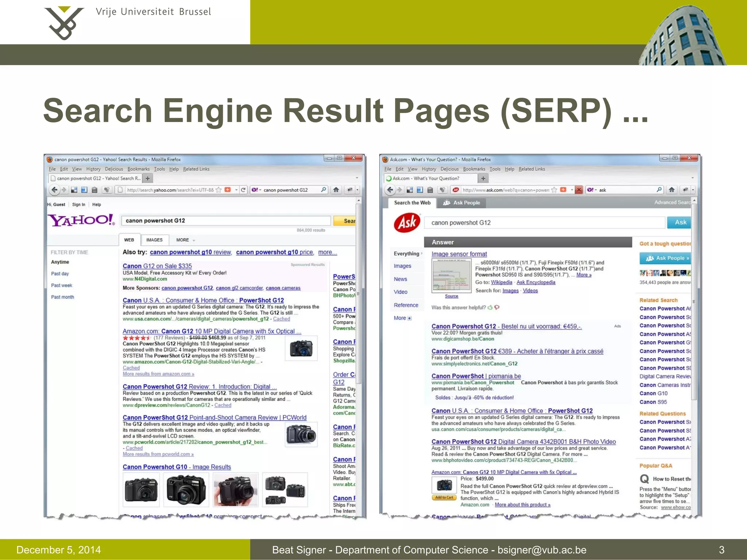Click the Forward arrow in the Ask.com window
The height and width of the screenshot is (560, 747).
click(399, 190)
